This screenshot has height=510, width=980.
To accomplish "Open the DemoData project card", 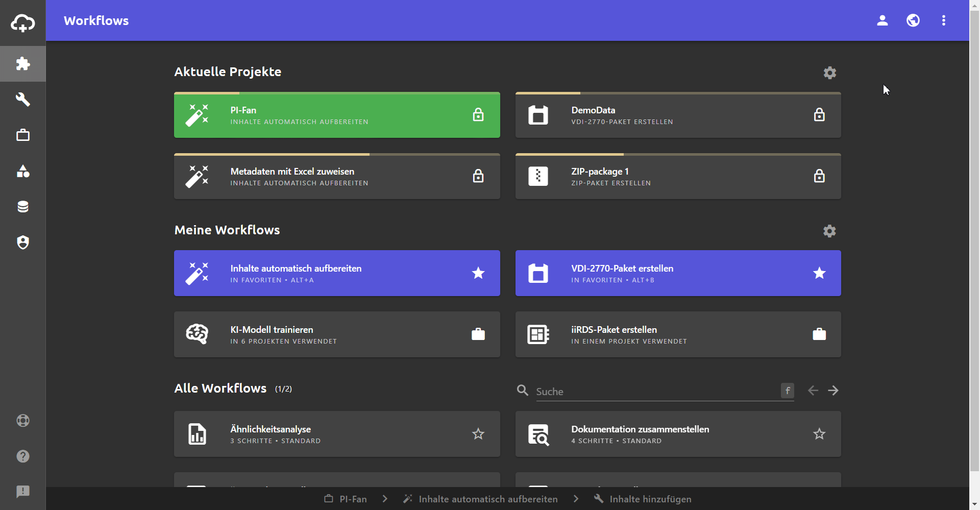I will coord(678,115).
